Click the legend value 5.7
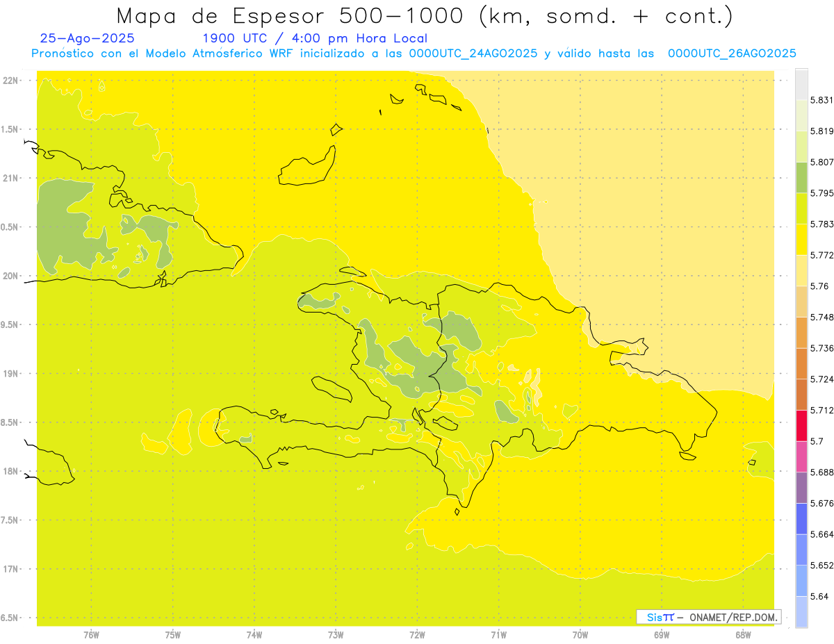834x644 pixels. click(816, 441)
